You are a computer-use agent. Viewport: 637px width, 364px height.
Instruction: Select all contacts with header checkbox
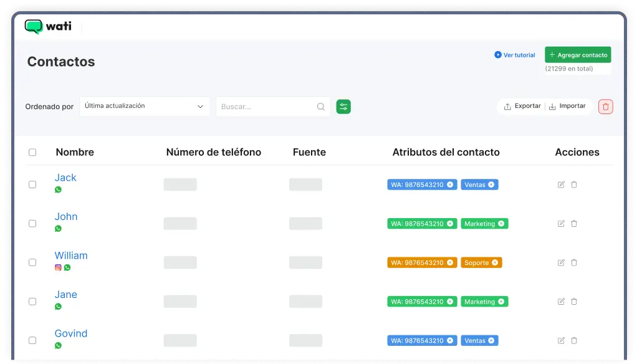point(32,151)
